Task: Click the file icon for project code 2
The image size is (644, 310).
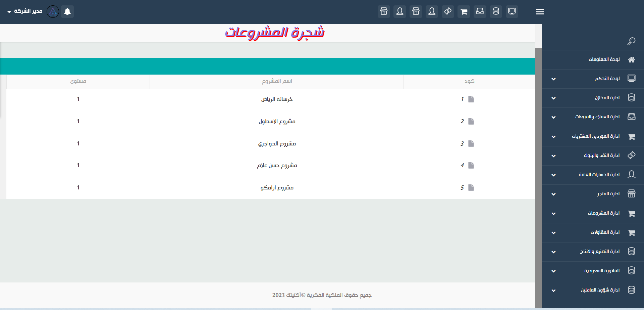Action: click(x=471, y=121)
